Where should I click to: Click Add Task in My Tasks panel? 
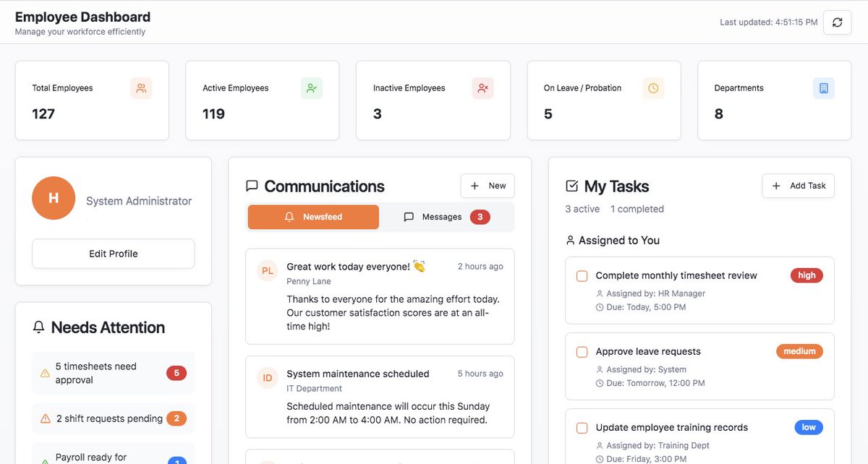(x=798, y=185)
